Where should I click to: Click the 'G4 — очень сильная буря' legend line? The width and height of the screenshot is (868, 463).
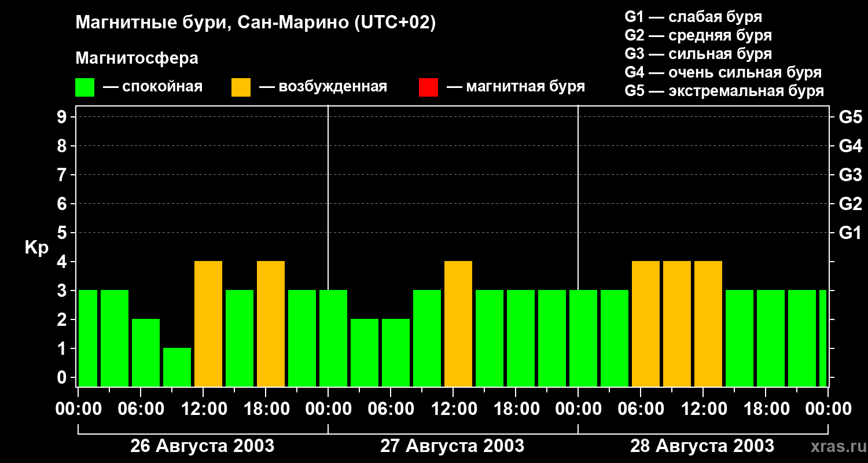[x=723, y=72]
